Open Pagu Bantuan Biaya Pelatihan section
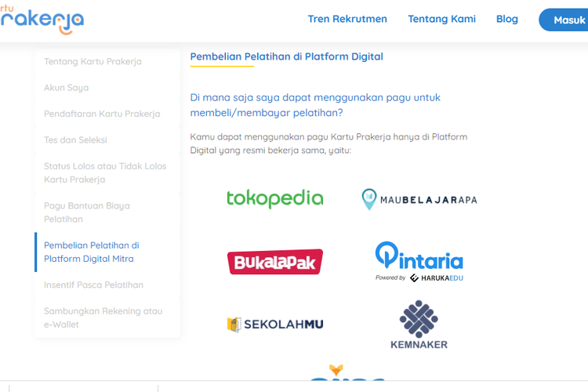The width and height of the screenshot is (588, 392). pos(107,212)
